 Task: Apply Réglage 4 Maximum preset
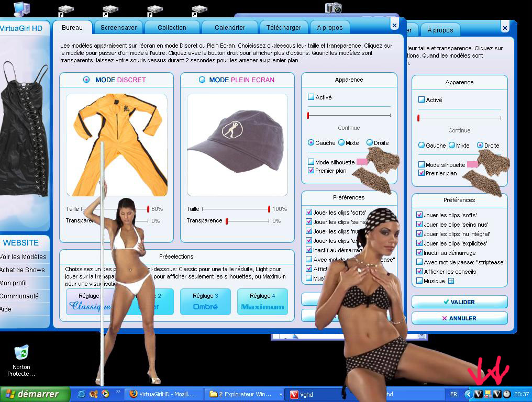click(x=263, y=301)
